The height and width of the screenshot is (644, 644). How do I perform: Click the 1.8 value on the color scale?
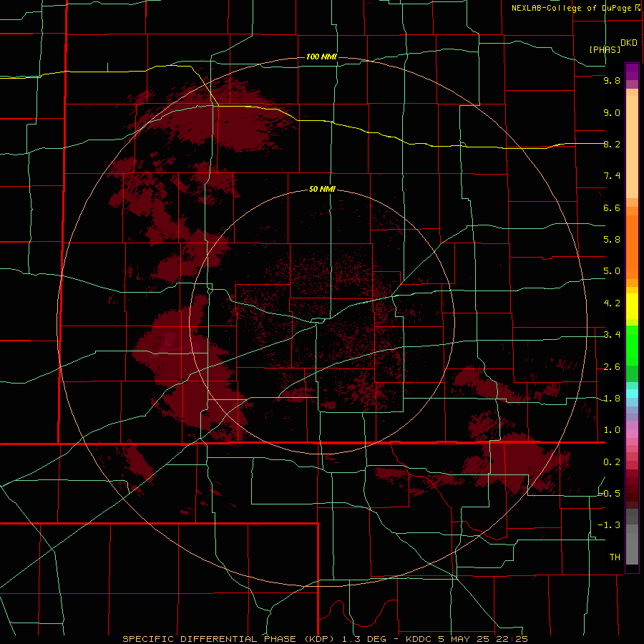612,399
